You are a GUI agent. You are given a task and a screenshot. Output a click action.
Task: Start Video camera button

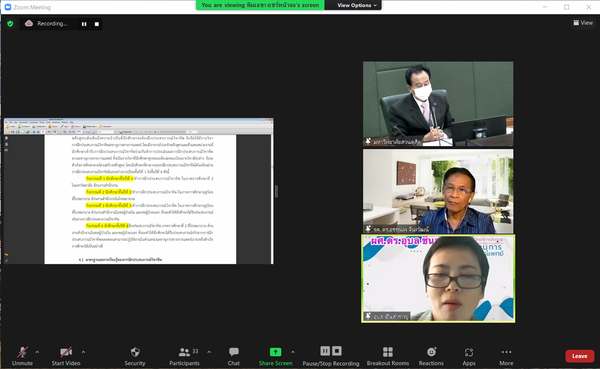(66, 356)
